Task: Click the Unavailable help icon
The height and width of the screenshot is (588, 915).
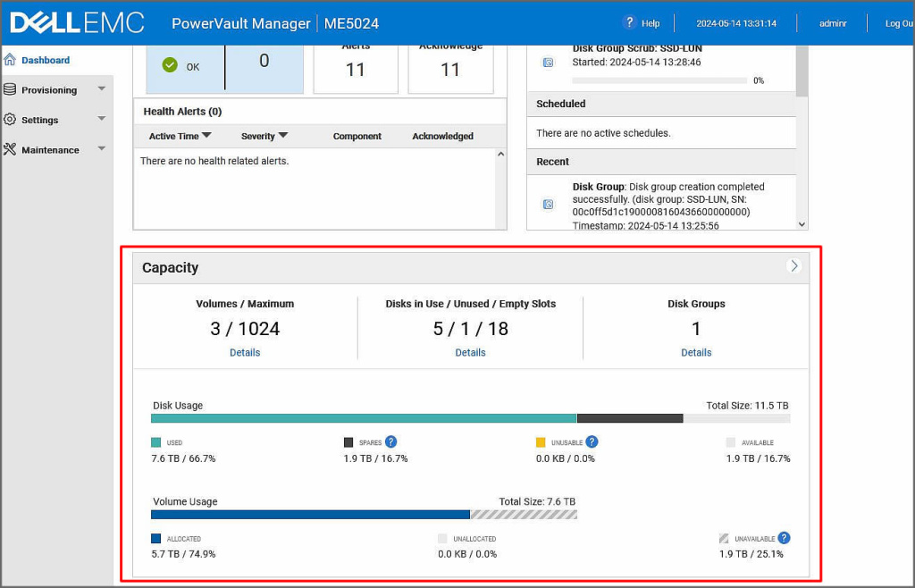Action: [x=784, y=538]
